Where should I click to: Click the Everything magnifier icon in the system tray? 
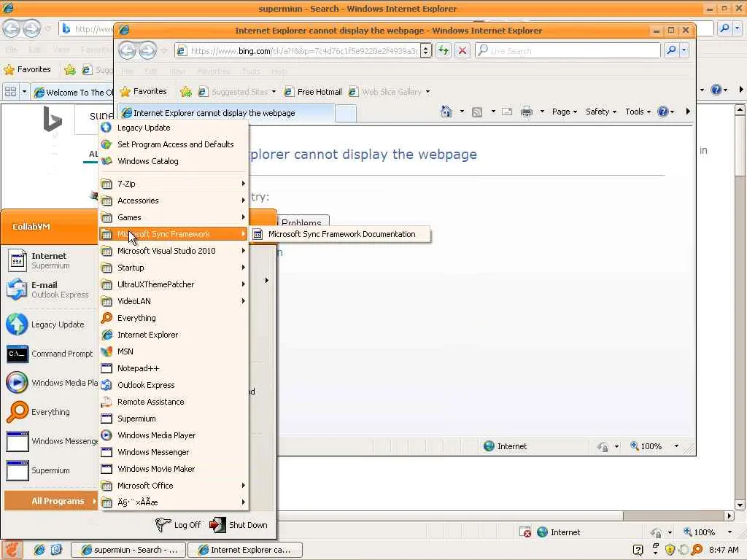[x=697, y=550]
